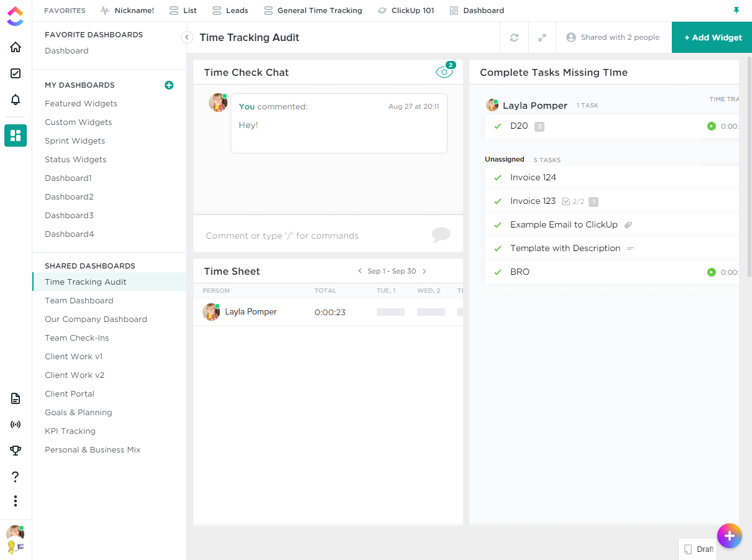
Task: Open the Goals trophy icon
Action: (x=16, y=451)
